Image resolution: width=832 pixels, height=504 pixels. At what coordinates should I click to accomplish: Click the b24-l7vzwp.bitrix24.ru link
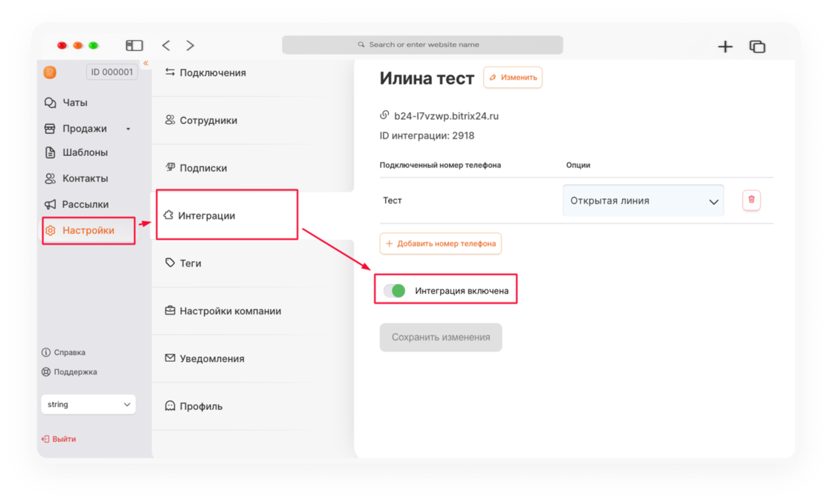(447, 116)
